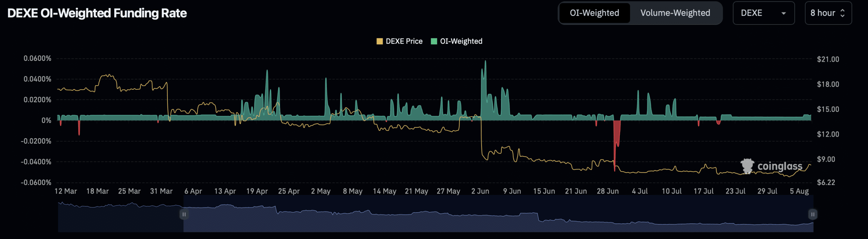This screenshot has height=239, width=868.
Task: Click the yellow DEXE Price legend swatch
Action: click(379, 41)
